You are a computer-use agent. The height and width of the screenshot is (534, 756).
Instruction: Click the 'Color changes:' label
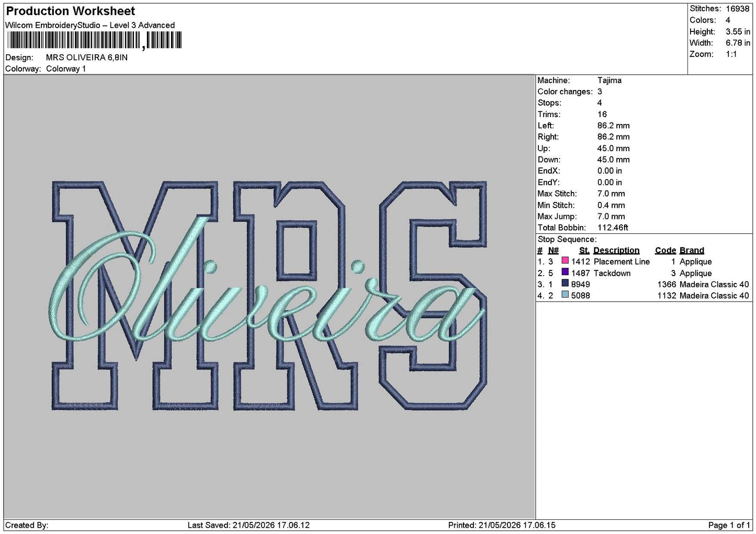pos(565,92)
